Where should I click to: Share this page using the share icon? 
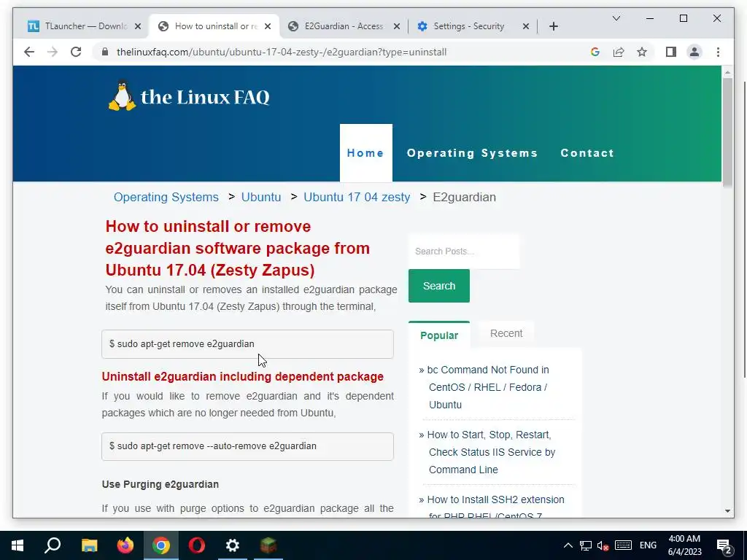pyautogui.click(x=619, y=52)
